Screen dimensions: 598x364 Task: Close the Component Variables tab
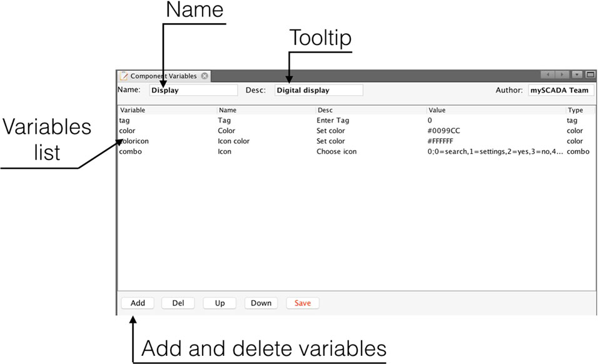tap(205, 76)
